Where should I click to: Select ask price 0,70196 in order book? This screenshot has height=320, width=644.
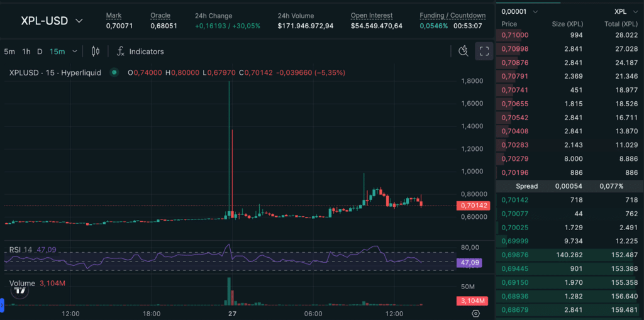point(515,172)
